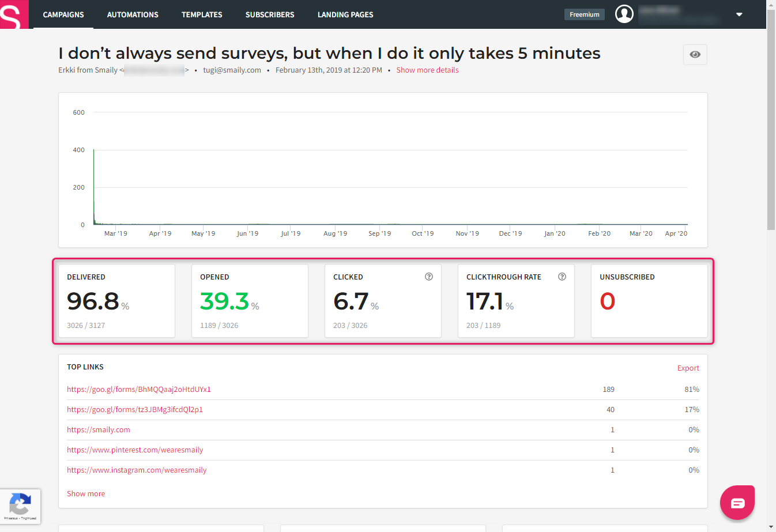
Task: Open help icon for Clickthrough Rate
Action: tap(562, 277)
